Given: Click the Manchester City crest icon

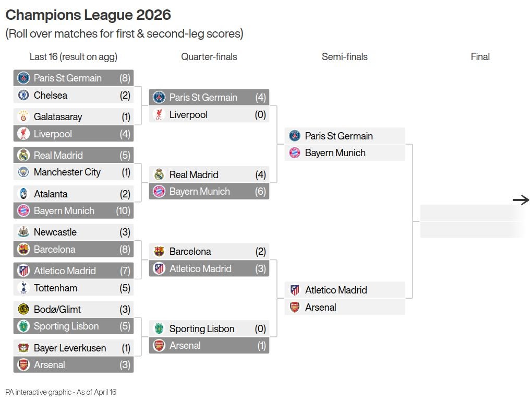Looking at the screenshot, I should (x=23, y=172).
